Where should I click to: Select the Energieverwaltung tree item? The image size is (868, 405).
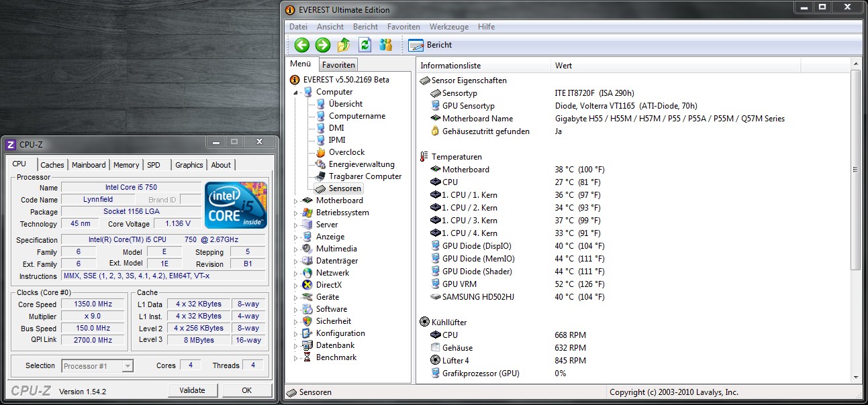click(x=361, y=164)
